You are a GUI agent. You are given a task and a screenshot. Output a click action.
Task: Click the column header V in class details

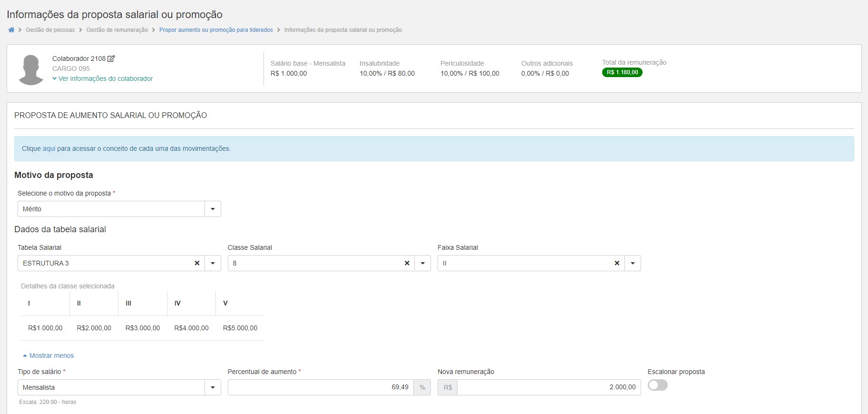coord(225,303)
